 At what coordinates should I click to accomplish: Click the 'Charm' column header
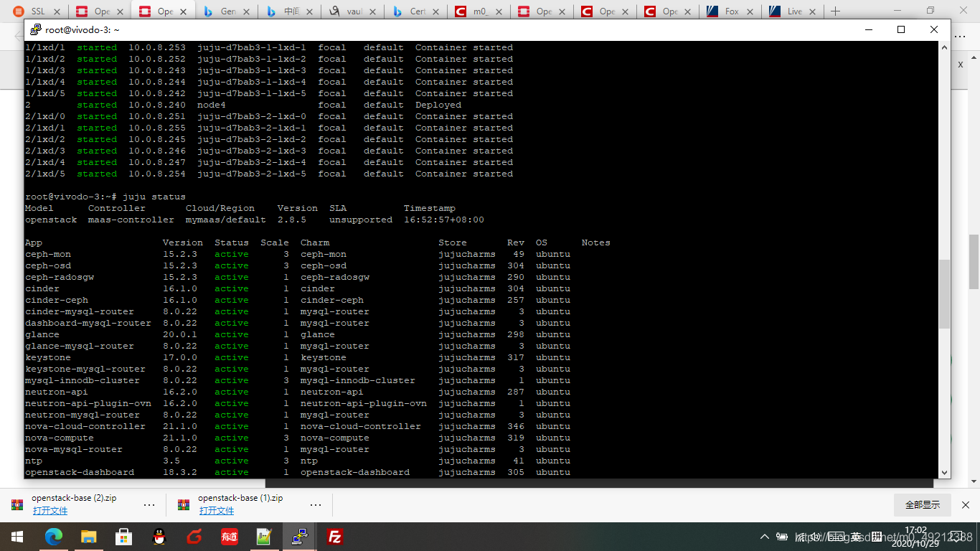(315, 242)
